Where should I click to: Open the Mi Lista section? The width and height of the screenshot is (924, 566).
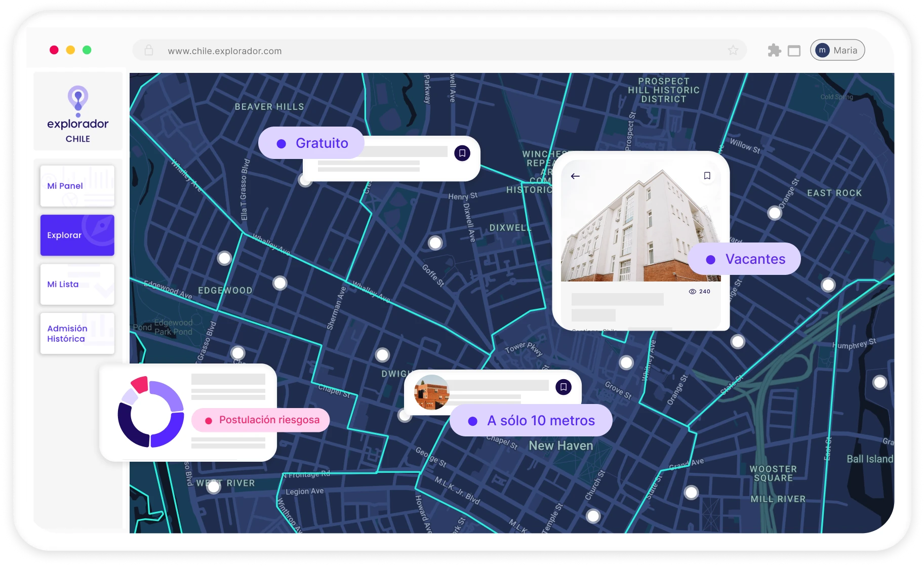coord(77,284)
